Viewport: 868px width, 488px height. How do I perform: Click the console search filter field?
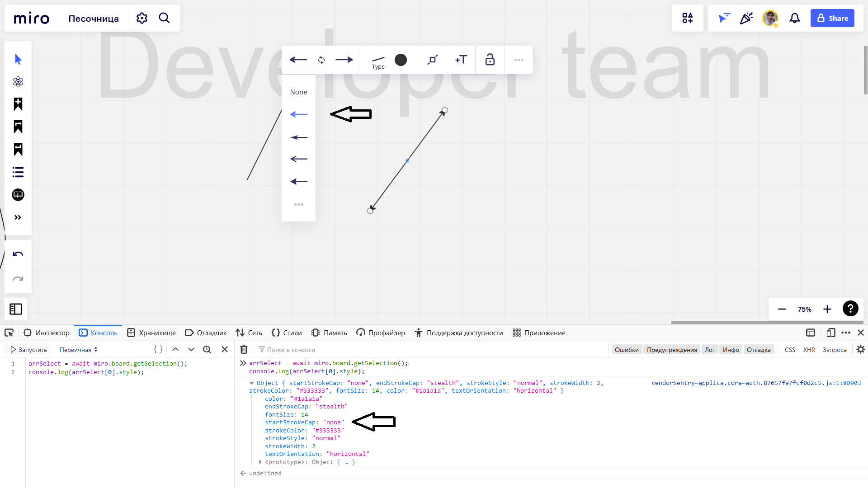click(432, 350)
